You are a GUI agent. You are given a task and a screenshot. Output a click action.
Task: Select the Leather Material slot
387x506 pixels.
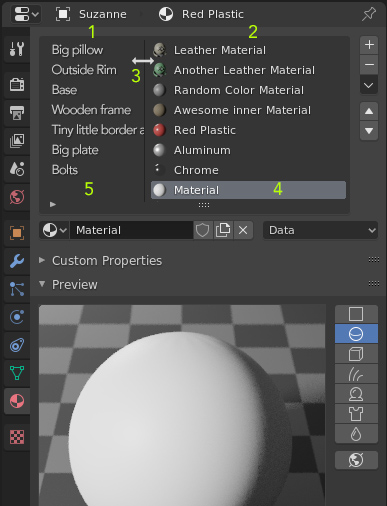tap(248, 50)
